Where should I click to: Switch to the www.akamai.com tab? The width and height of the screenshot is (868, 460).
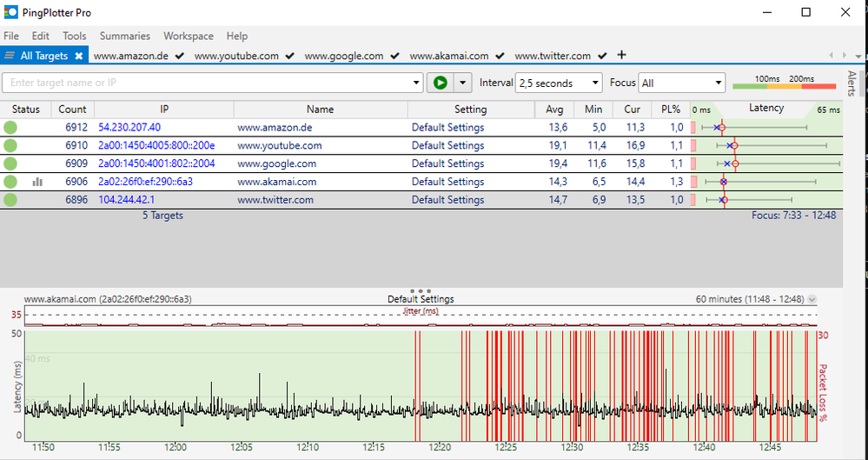point(457,56)
